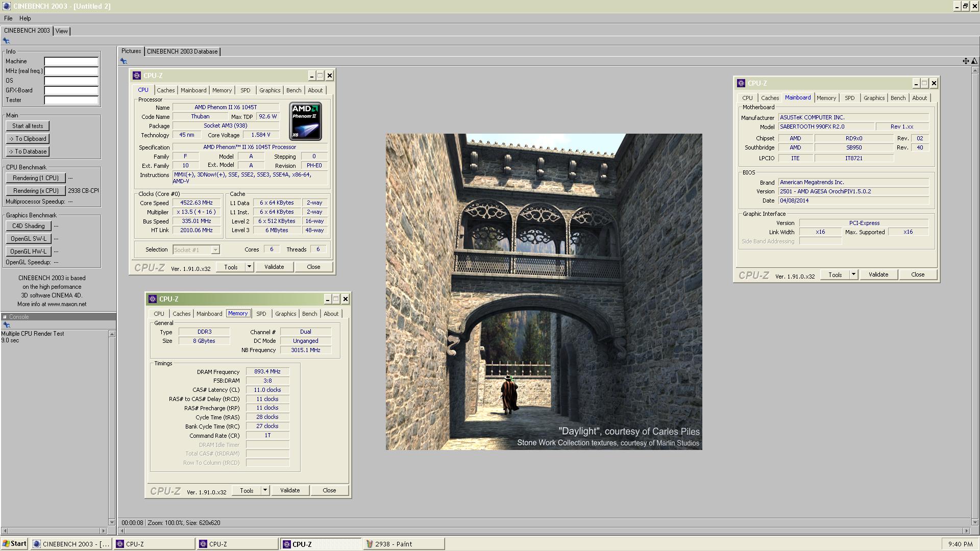Click the Daylight rendered picture
Viewport: 980px width, 551px height.
coord(544,292)
